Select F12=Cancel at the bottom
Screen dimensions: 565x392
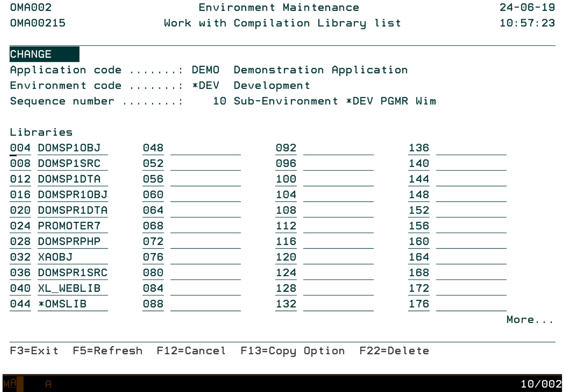(x=191, y=351)
